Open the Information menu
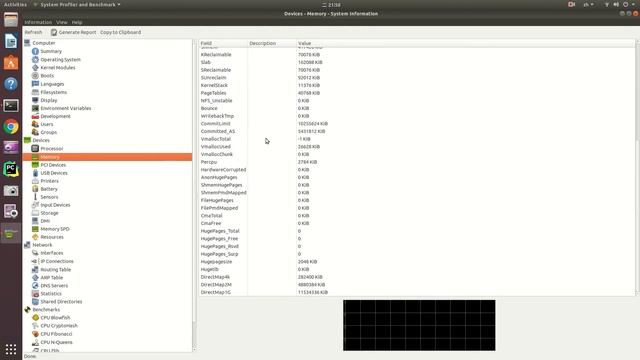Image resolution: width=640 pixels, height=360 pixels. tap(38, 22)
